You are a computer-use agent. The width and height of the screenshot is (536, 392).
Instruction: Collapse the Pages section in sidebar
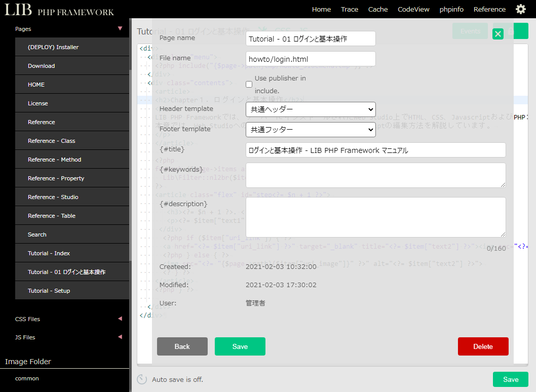coord(120,29)
